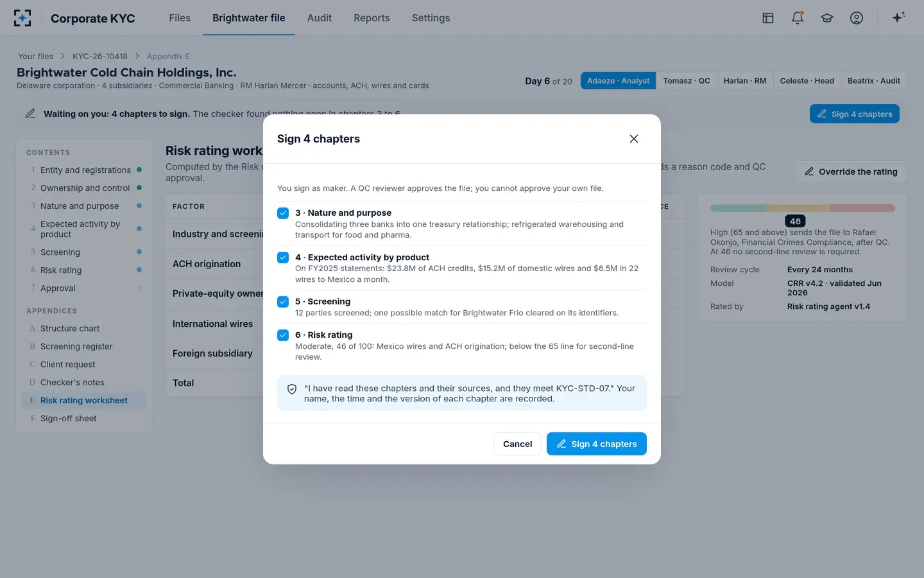Select the Celeste · Head role
Screen dimensions: 924x578
click(807, 81)
